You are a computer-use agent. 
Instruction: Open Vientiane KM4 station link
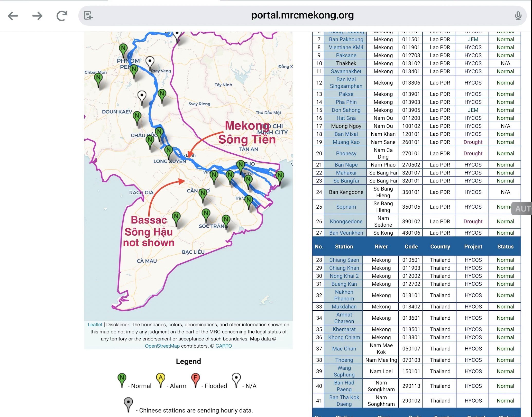pos(346,47)
